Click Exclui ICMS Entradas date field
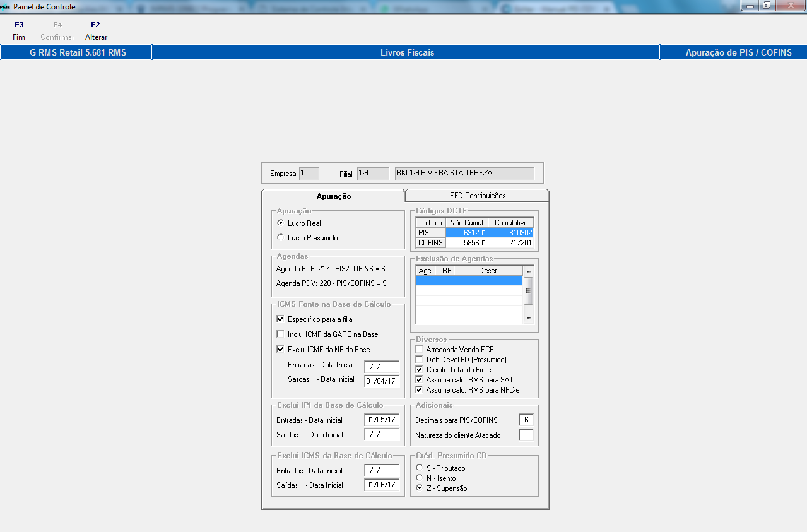Image resolution: width=807 pixels, height=532 pixels. click(x=382, y=470)
